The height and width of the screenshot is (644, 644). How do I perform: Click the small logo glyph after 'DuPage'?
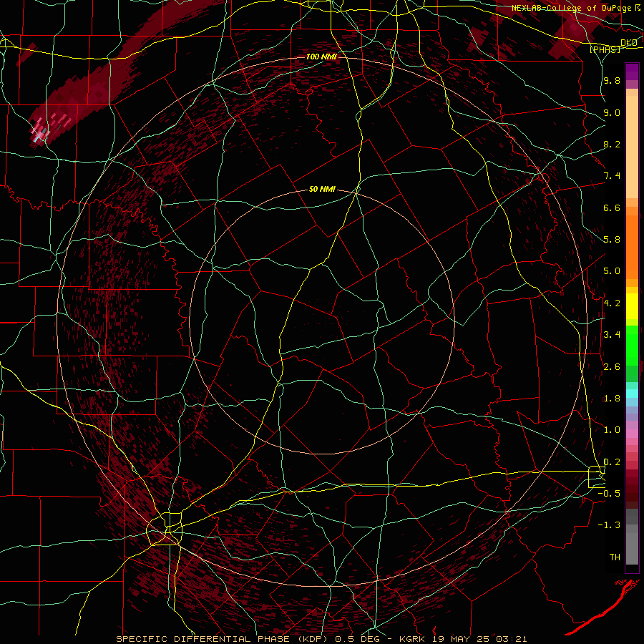(x=638, y=7)
